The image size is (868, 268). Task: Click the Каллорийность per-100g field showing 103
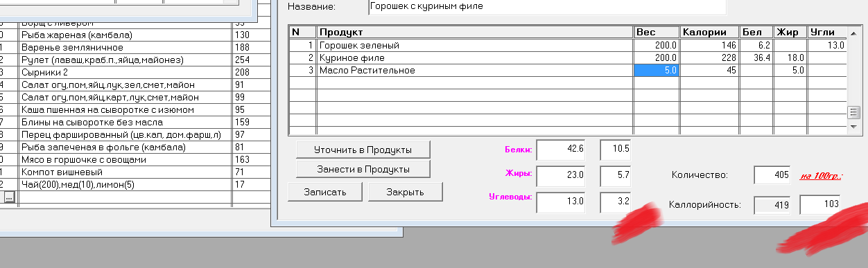pyautogui.click(x=821, y=204)
